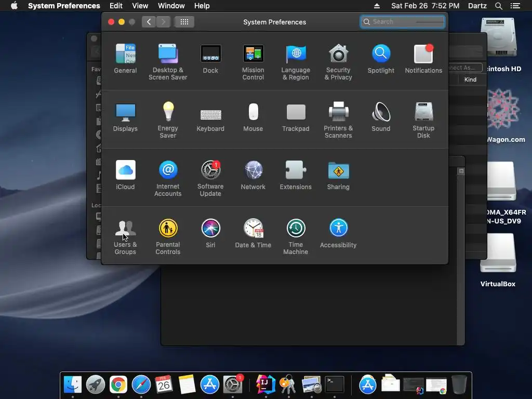The height and width of the screenshot is (399, 532).
Task: Open Spotlight search in menu bar
Action: point(498,6)
